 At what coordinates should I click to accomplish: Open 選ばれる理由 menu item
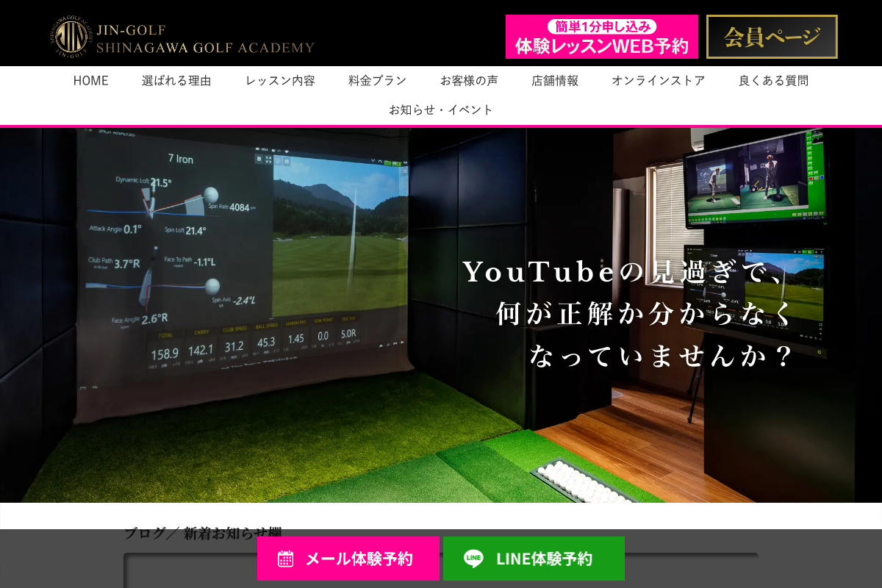pyautogui.click(x=176, y=81)
